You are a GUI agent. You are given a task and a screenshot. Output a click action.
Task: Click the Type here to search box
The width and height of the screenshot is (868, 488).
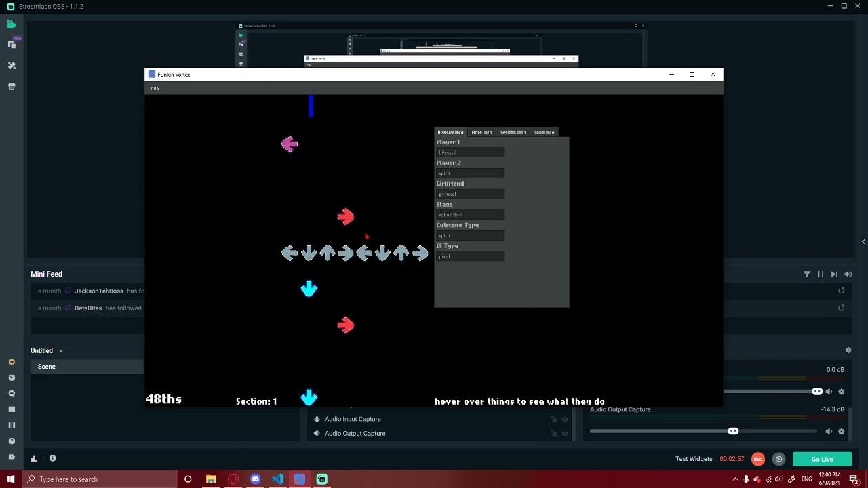tap(99, 479)
